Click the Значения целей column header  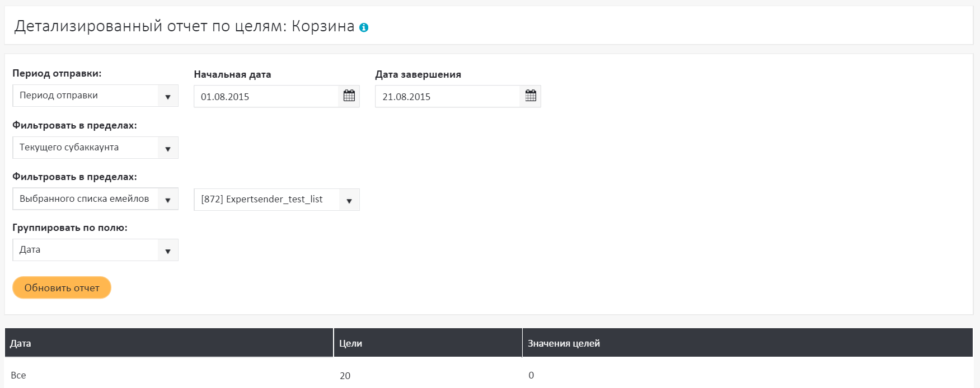click(x=564, y=343)
